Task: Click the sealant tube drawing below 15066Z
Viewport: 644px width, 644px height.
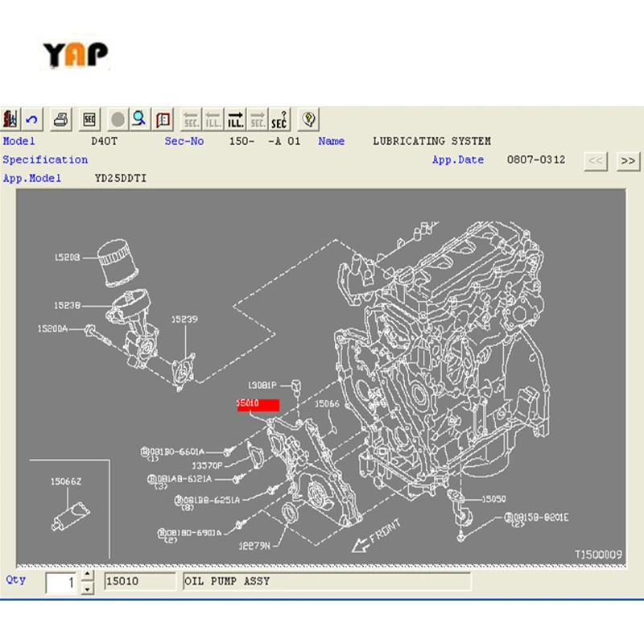Action: pyautogui.click(x=71, y=517)
